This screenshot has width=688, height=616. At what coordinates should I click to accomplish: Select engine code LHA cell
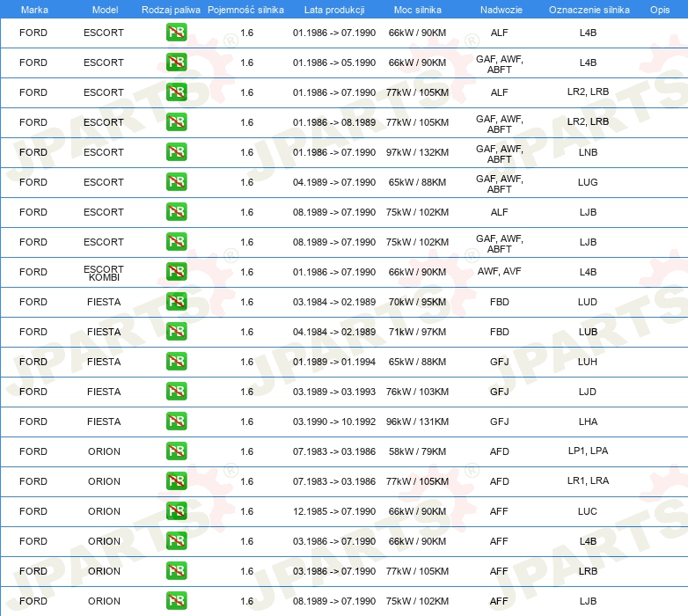point(588,422)
